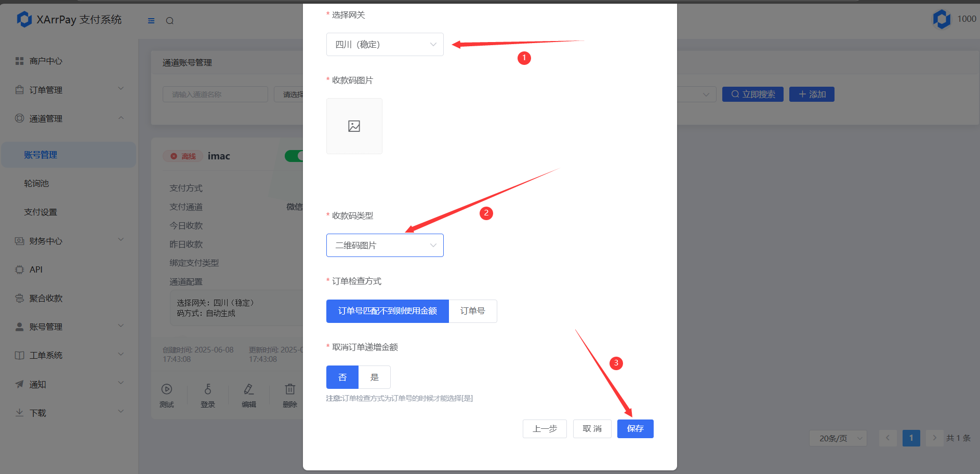Image resolution: width=980 pixels, height=474 pixels.
Task: Select 是 for 取消订单递增金额
Action: [374, 377]
